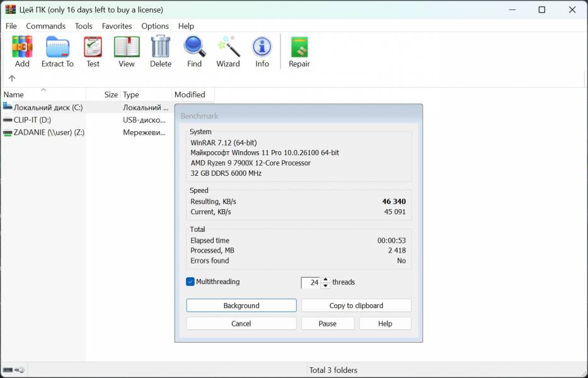Open the Commands menu
The image size is (588, 378).
click(45, 26)
